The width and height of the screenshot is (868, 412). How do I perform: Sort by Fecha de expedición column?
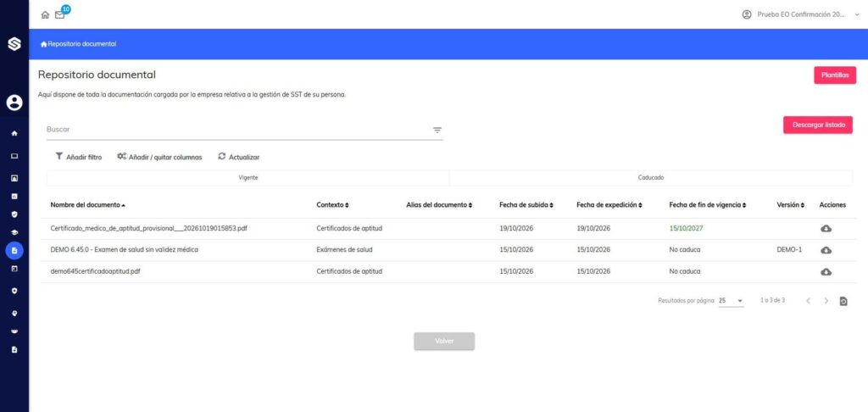pyautogui.click(x=609, y=205)
